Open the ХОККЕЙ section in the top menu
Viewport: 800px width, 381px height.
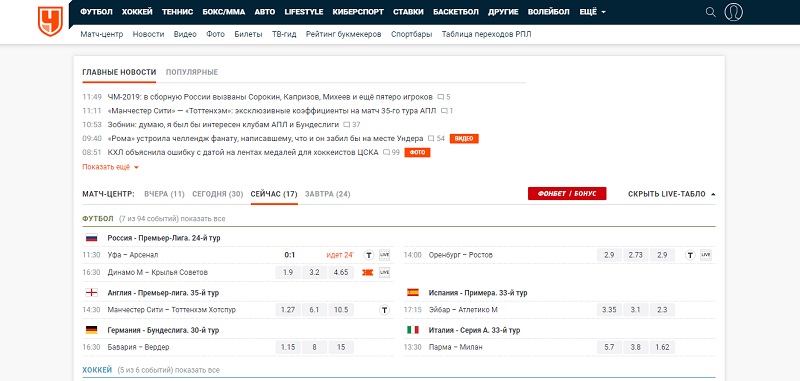[137, 12]
